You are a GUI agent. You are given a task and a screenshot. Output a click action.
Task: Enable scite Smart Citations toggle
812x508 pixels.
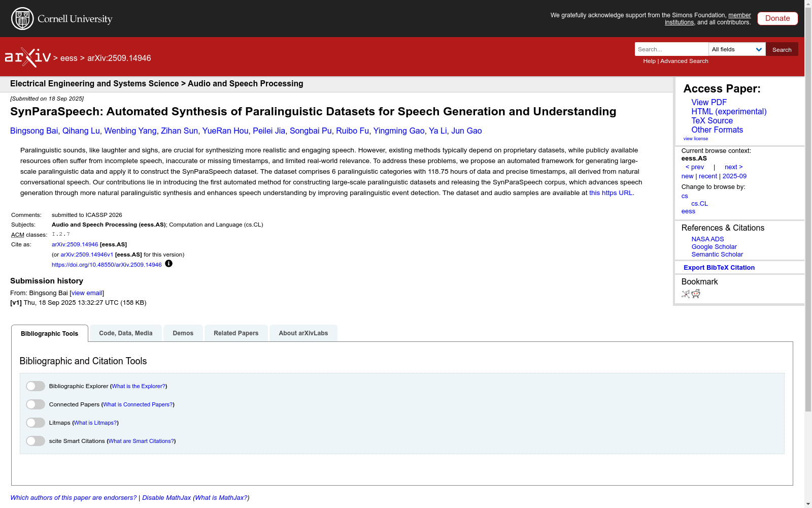36,441
